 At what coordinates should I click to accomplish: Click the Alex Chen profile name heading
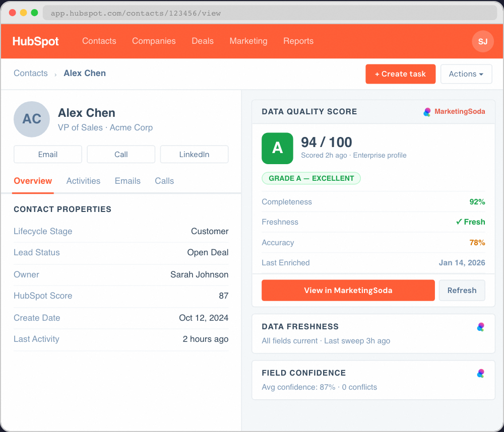[x=87, y=113]
